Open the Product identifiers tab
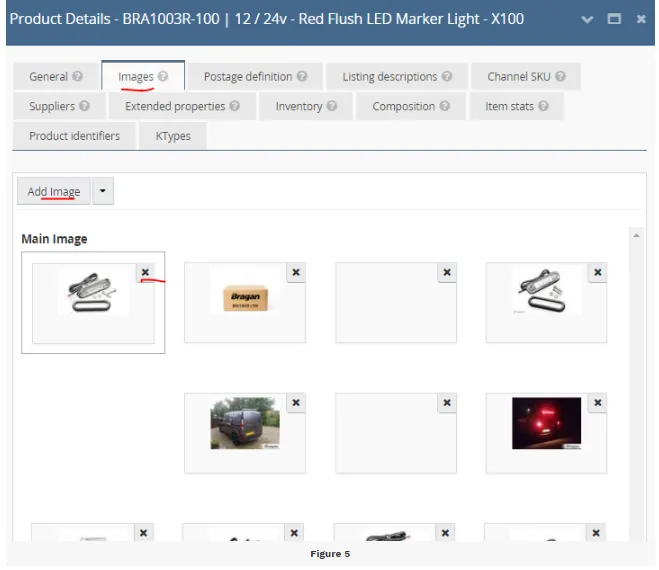 (x=74, y=136)
